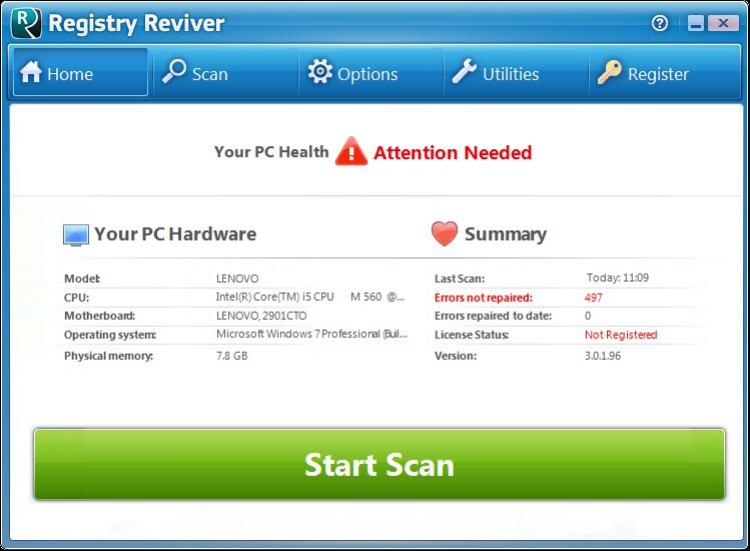Click the monitor icon beside Your PC Hardware

[x=76, y=235]
